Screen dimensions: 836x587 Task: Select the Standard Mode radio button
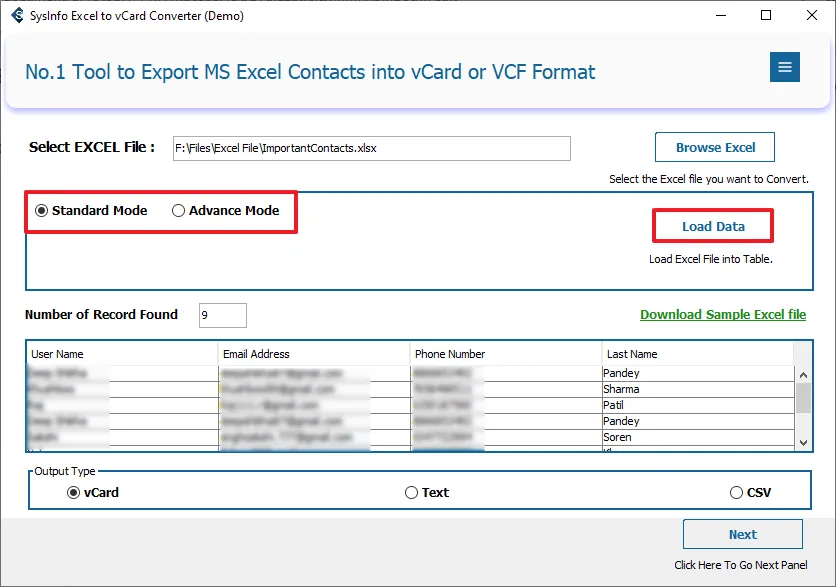pyautogui.click(x=42, y=211)
